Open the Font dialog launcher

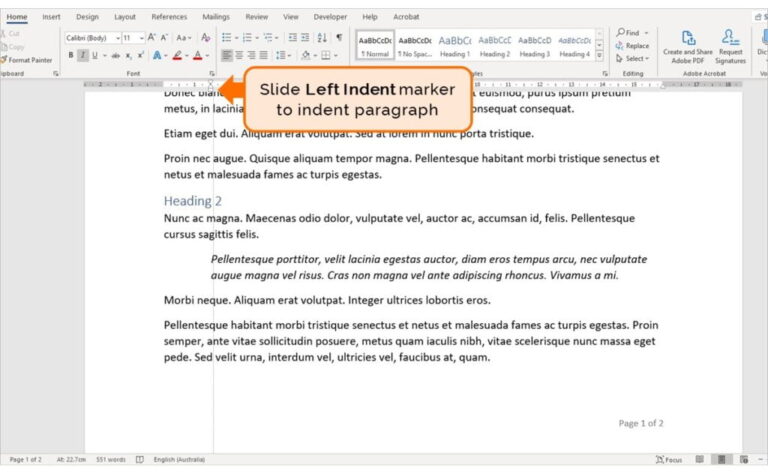pos(212,73)
